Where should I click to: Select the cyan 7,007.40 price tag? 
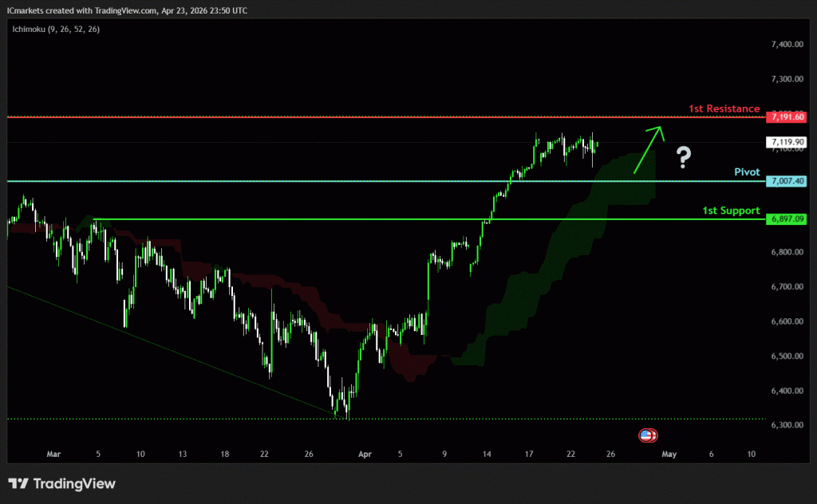pyautogui.click(x=786, y=182)
